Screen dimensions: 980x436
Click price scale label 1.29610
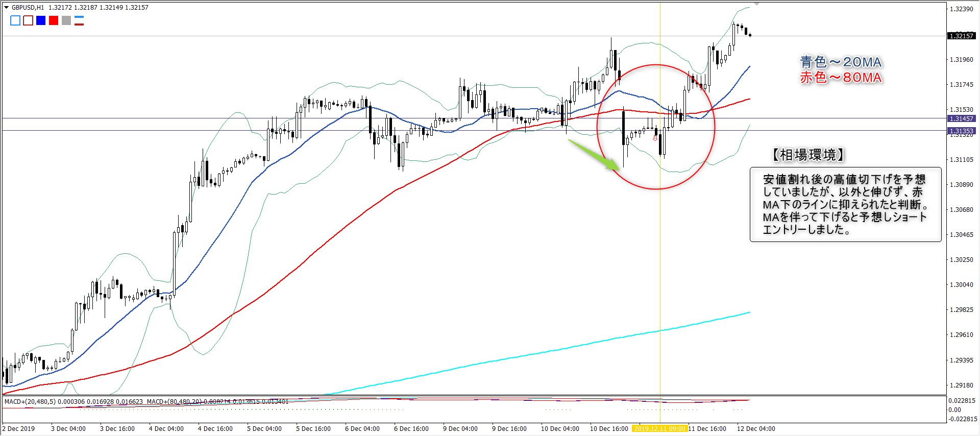(x=961, y=335)
